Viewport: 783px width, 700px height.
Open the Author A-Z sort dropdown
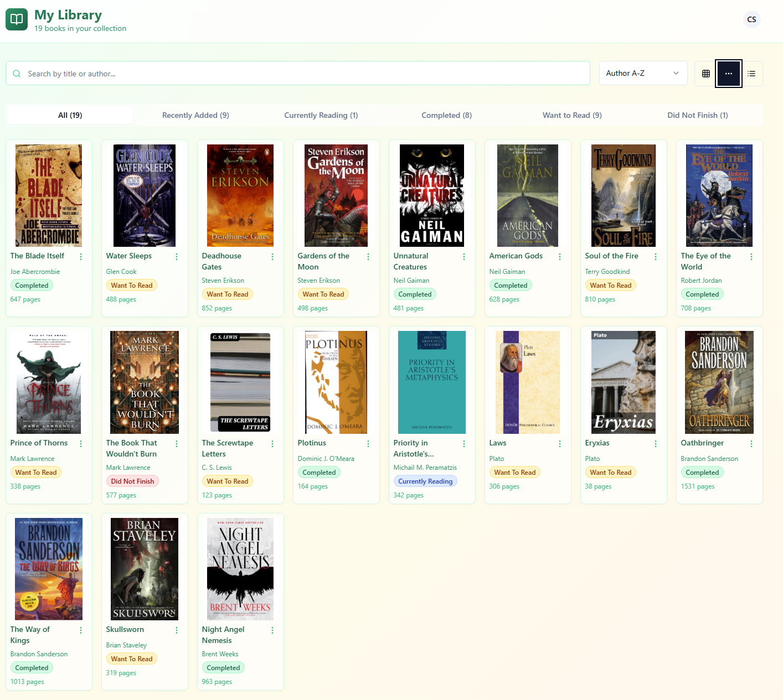tap(643, 73)
